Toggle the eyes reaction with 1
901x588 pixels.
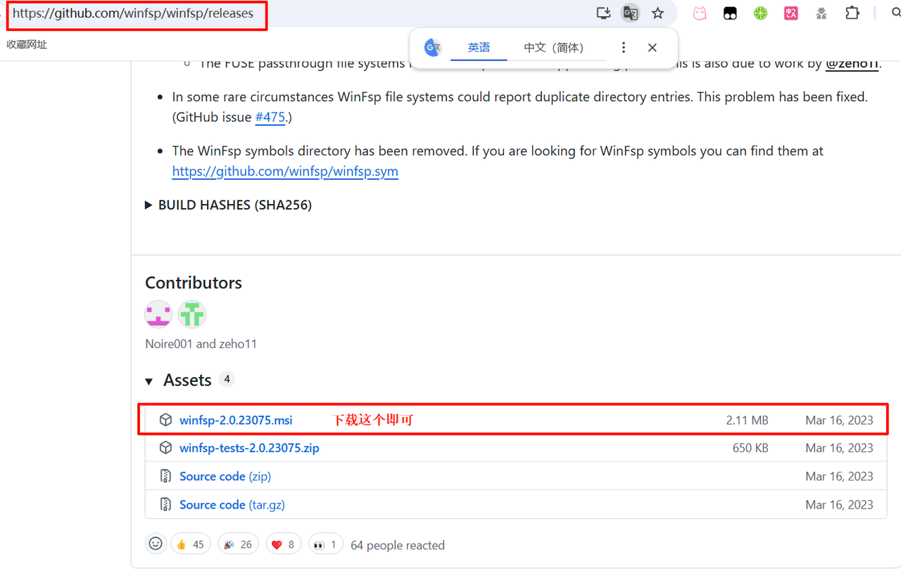coord(325,544)
